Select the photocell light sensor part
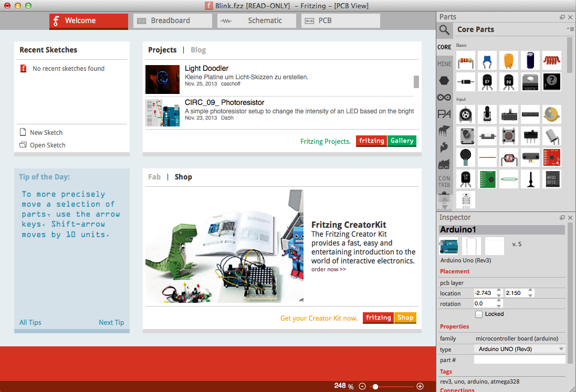 (x=509, y=157)
